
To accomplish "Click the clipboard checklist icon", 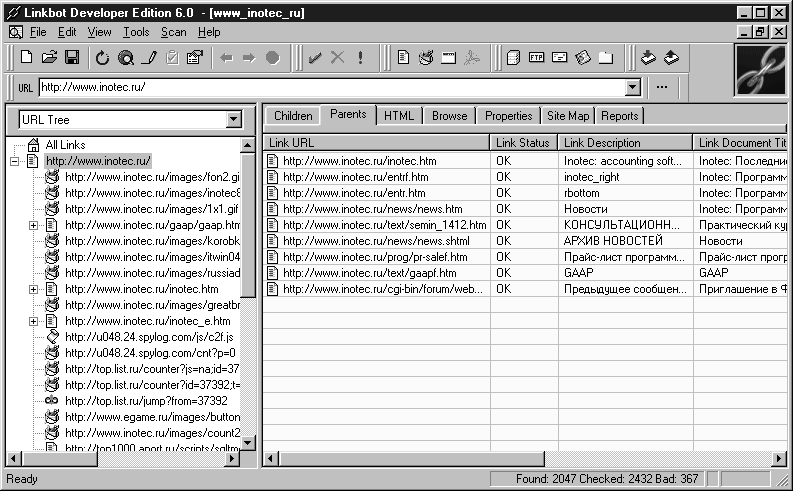I will pos(172,58).
